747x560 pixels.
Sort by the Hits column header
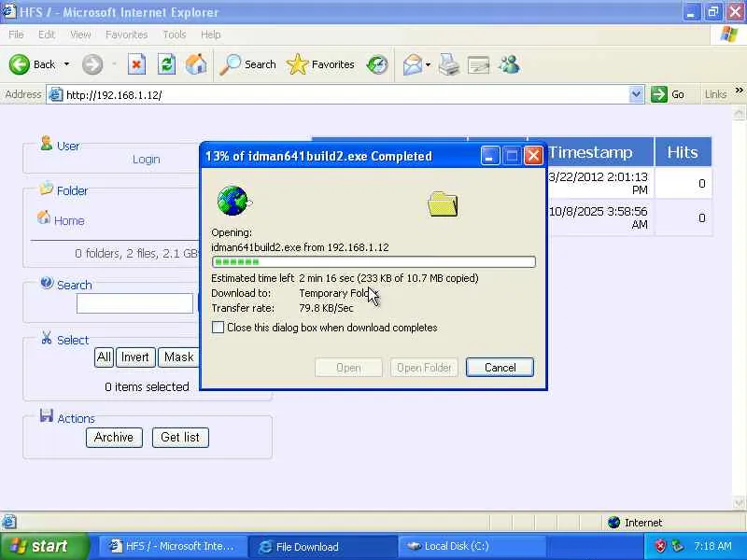tap(683, 152)
